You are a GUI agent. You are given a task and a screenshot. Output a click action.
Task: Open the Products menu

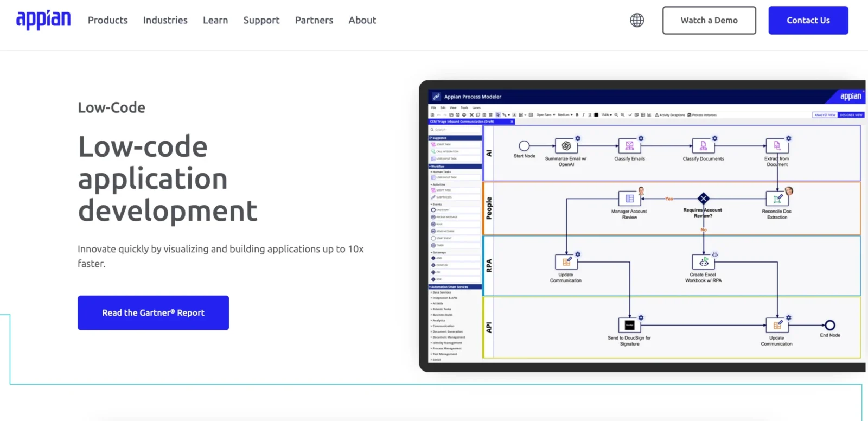coord(108,20)
